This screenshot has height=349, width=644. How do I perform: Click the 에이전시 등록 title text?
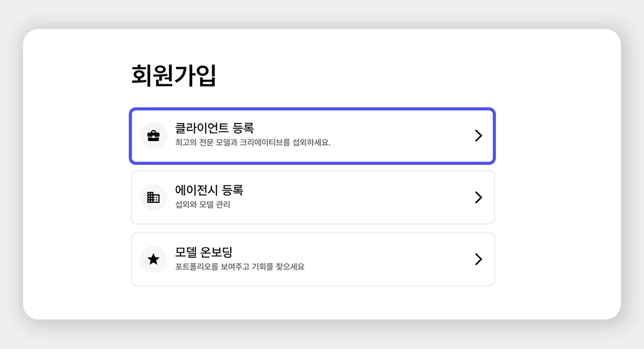[x=211, y=190]
